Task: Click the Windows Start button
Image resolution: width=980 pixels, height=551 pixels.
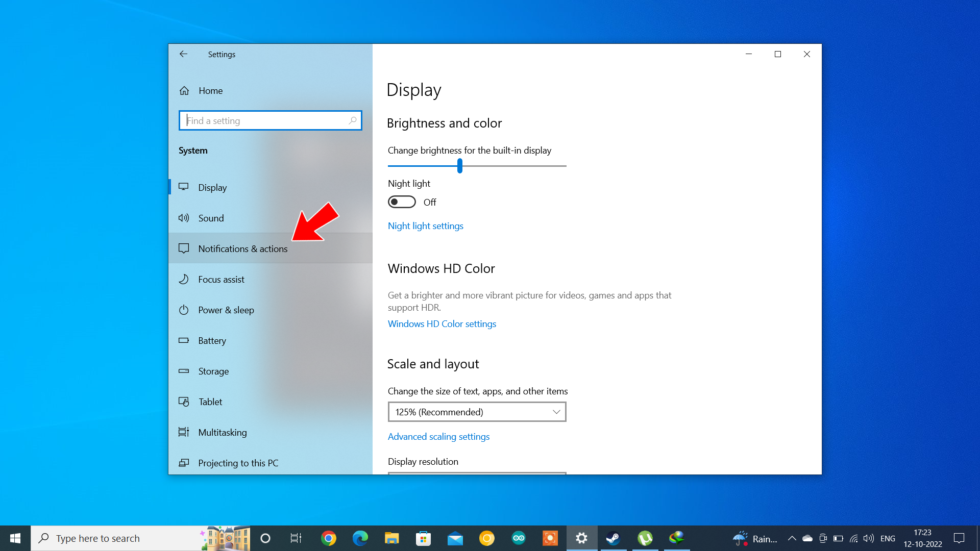Action: point(15,538)
